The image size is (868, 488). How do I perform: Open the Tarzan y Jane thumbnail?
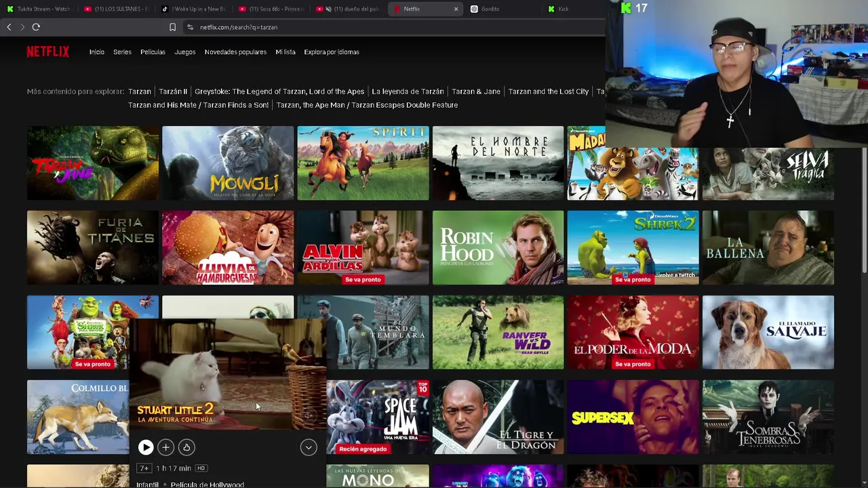93,163
